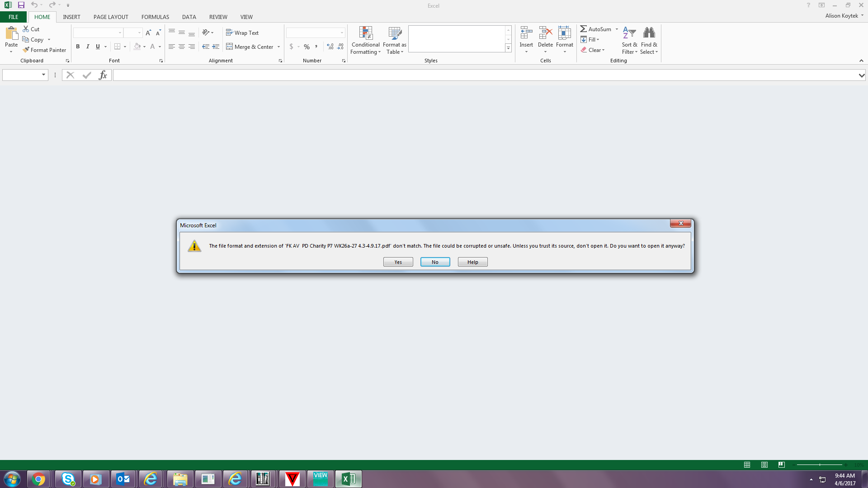
Task: Click the Excel taskbar icon
Action: click(348, 479)
